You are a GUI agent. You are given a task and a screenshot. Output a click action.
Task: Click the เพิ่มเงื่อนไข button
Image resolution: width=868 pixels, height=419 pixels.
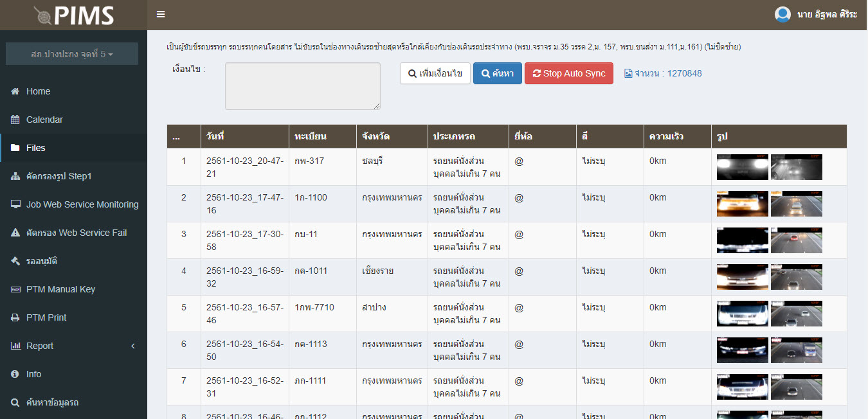[x=435, y=73]
